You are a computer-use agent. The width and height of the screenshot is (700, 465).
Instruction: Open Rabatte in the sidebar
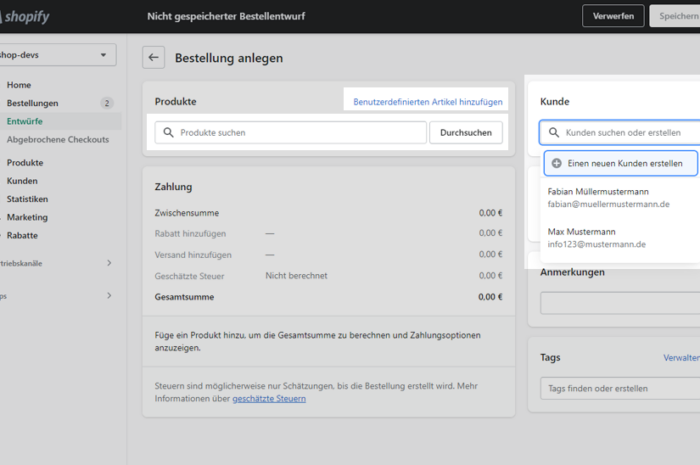(22, 235)
